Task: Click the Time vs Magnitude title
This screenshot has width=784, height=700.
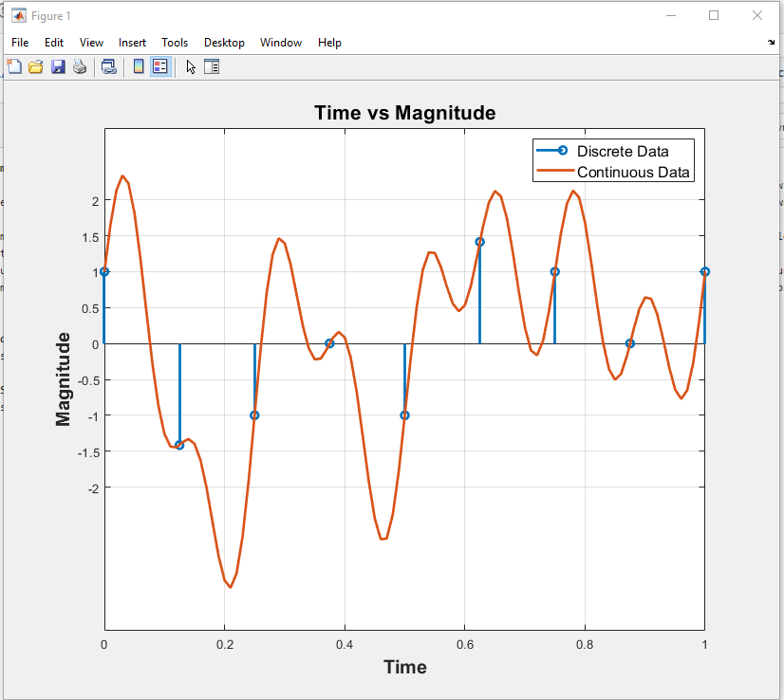Action: coord(405,113)
